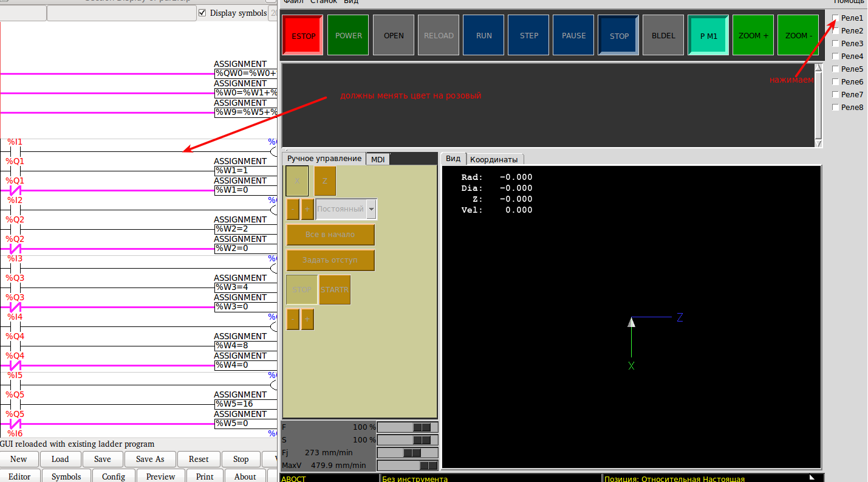Click the OPEN file button
868x482 pixels.
394,36
